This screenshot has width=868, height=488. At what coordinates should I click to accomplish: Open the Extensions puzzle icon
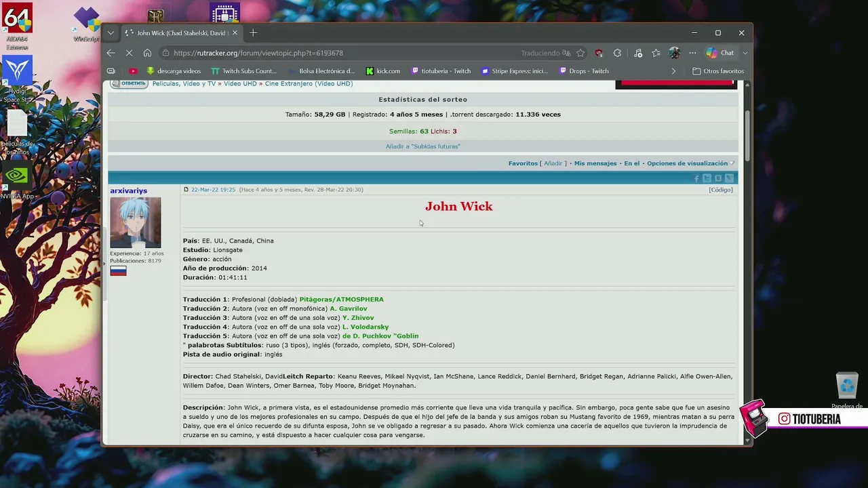click(617, 53)
